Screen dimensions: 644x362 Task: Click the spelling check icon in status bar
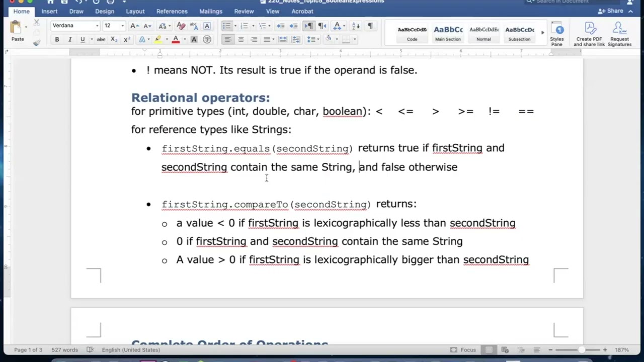(x=90, y=350)
